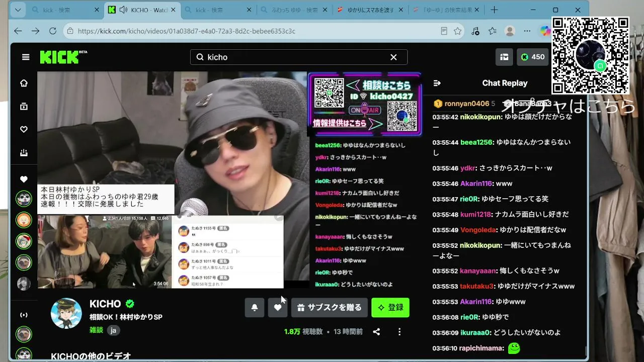Close the 「ゆーゆ」の検索結果 tab

[x=476, y=10]
